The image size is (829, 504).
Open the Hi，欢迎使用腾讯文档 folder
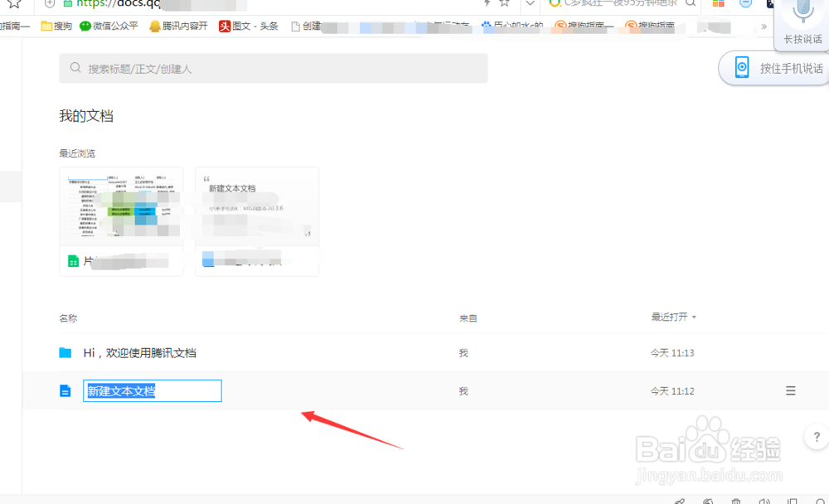click(139, 352)
